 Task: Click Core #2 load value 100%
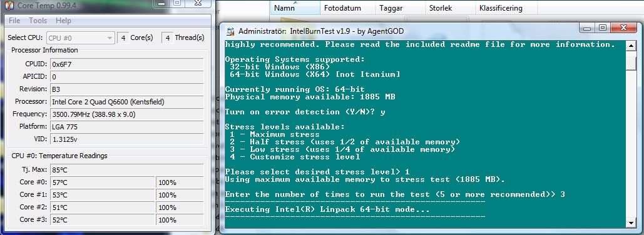click(180, 207)
